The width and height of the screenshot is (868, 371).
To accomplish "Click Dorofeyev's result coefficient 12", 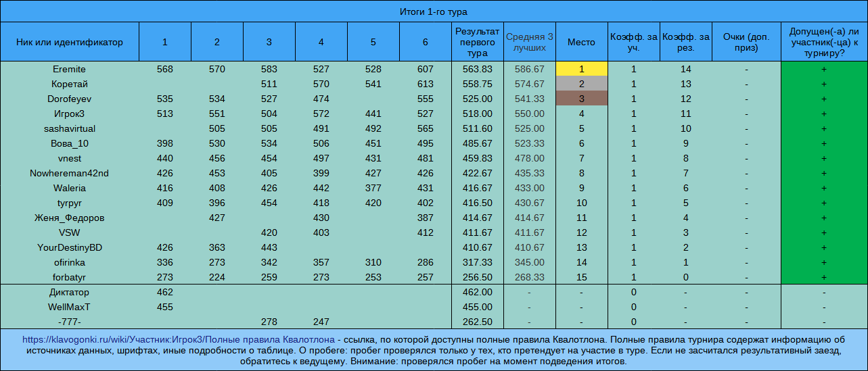I will [x=685, y=99].
